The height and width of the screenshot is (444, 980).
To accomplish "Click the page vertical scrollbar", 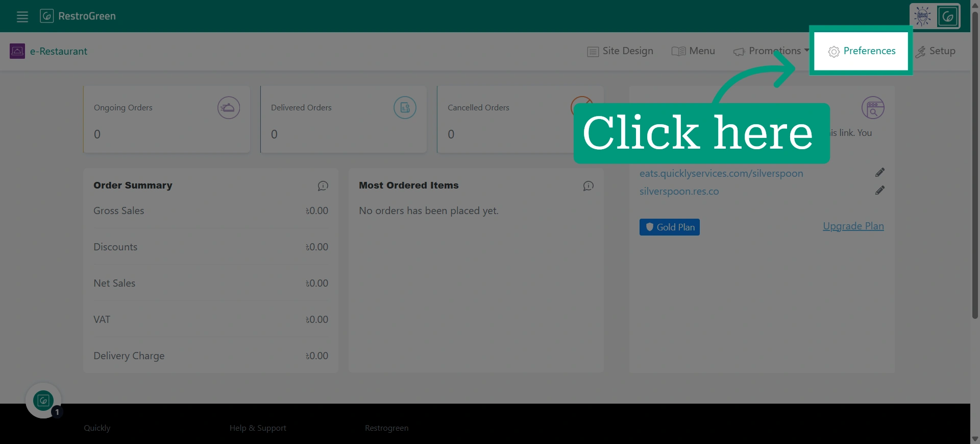I will 975,163.
